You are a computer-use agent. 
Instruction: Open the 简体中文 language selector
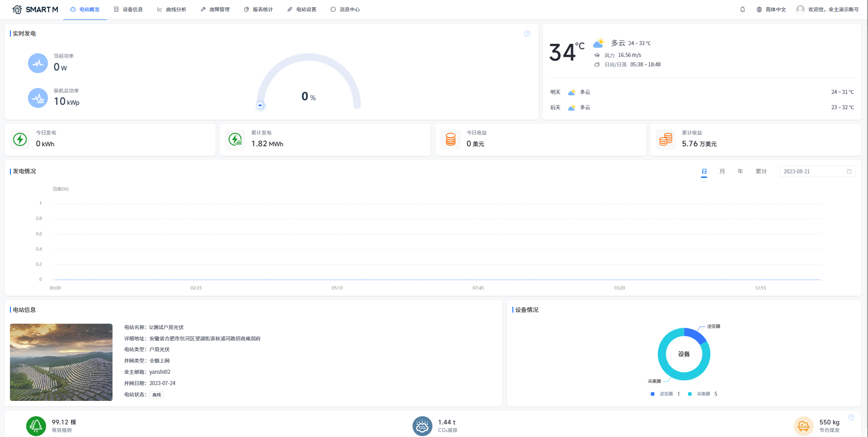[771, 9]
